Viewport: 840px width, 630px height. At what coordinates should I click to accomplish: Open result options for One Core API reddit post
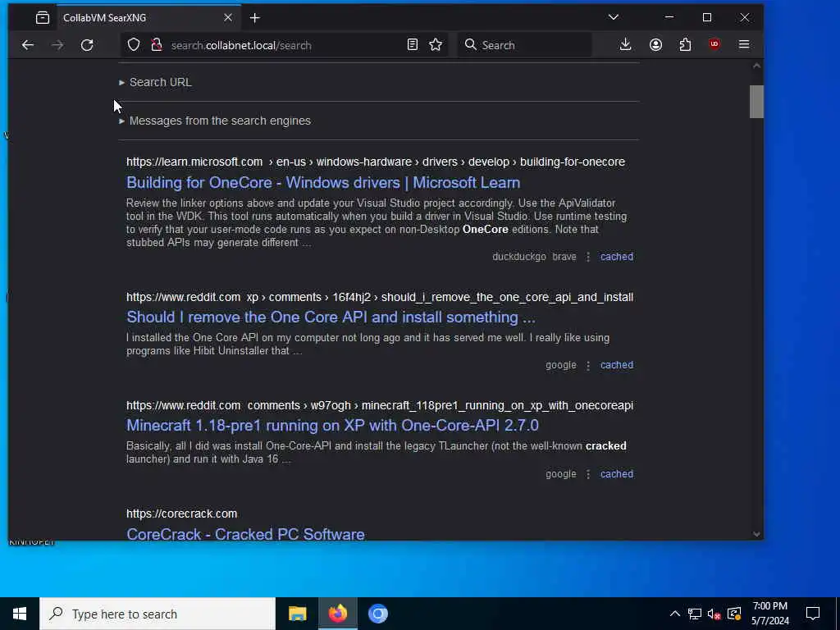[x=587, y=365]
